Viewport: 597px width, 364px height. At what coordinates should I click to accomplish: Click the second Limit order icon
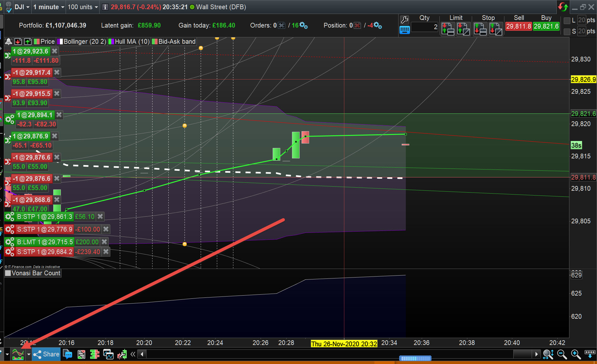click(x=463, y=29)
